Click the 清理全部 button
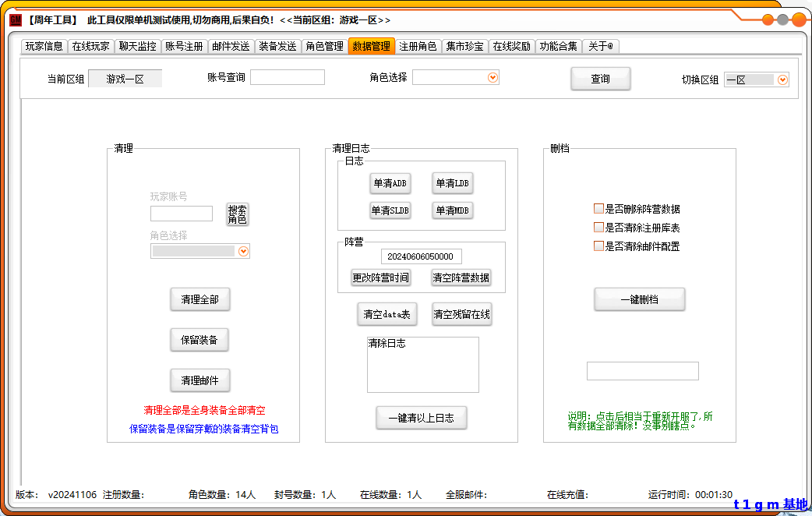This screenshot has height=516, width=812. pyautogui.click(x=200, y=299)
